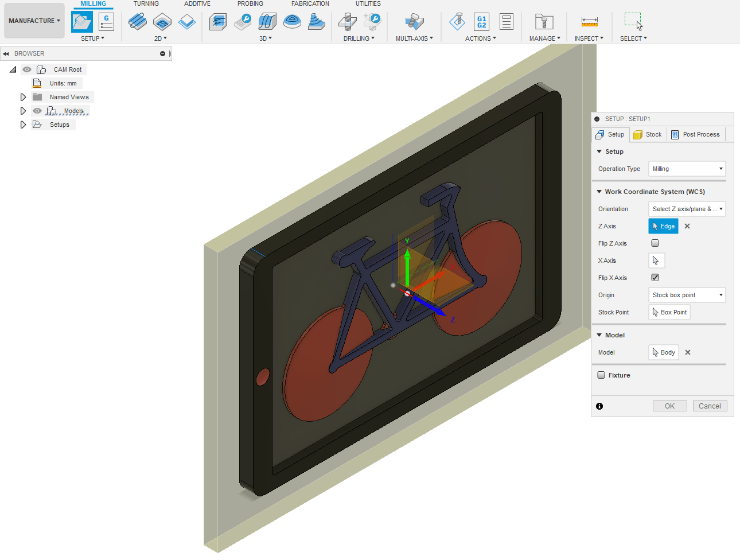Uncheck the Flip X Axis checkbox
This screenshot has height=560, width=740.
coord(655,278)
